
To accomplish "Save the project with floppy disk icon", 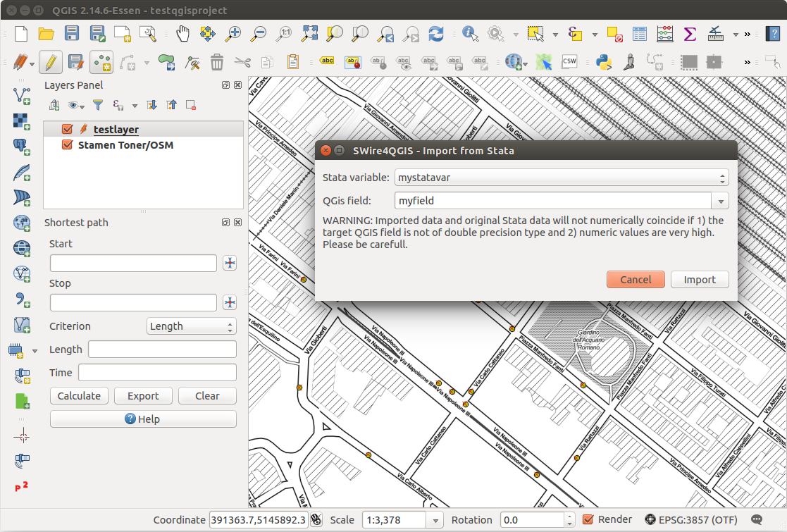I will point(72,34).
